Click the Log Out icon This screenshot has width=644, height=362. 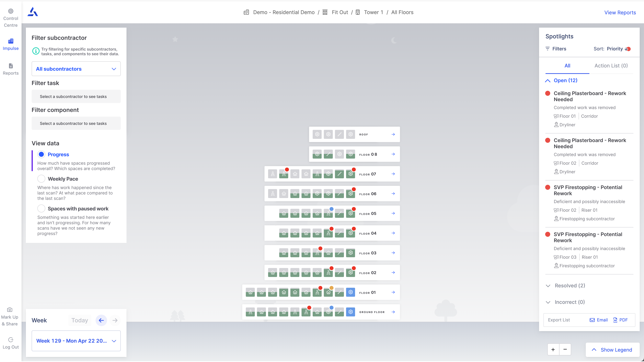(x=10, y=340)
